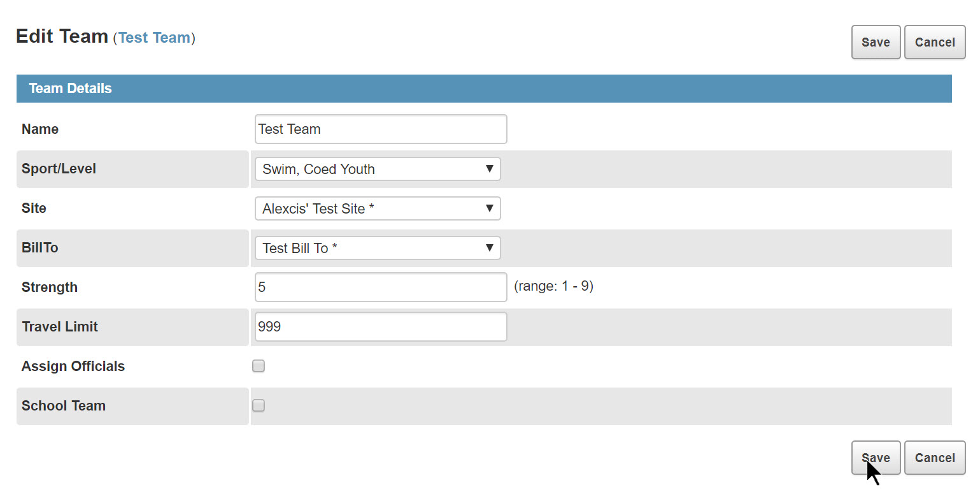Enable the Assign Officials checkbox
The height and width of the screenshot is (501, 980).
259,366
